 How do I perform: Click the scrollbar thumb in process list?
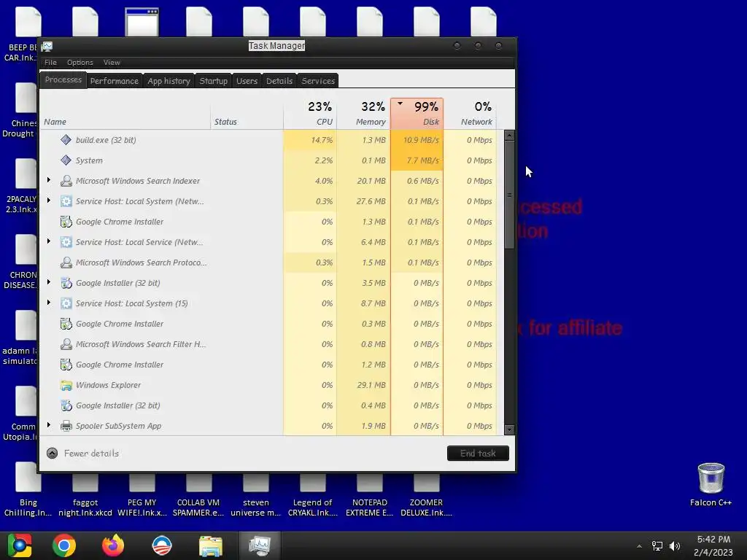[x=509, y=195]
